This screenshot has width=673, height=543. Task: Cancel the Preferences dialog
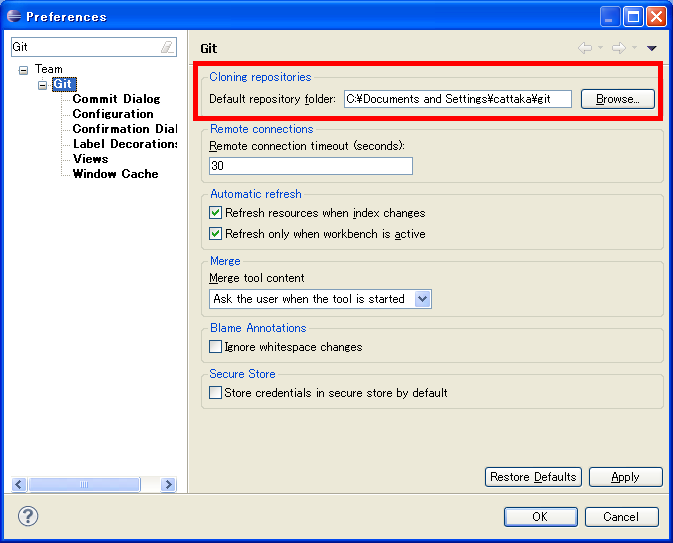[621, 517]
